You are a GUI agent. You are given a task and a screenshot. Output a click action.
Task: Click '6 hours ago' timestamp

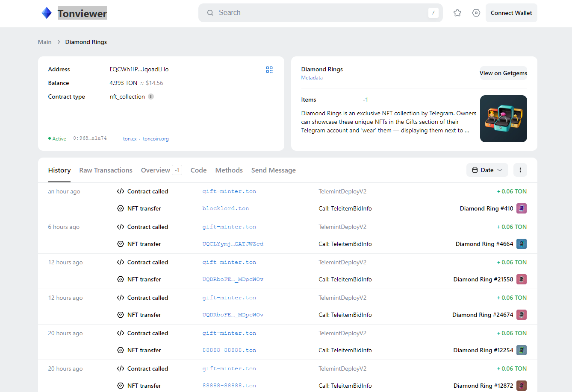[x=64, y=227]
